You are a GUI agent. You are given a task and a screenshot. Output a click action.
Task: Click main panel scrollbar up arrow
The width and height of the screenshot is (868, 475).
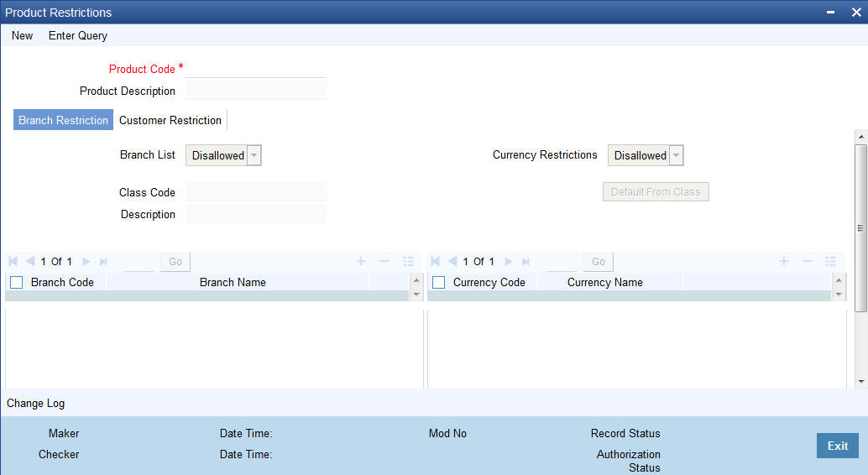click(860, 136)
